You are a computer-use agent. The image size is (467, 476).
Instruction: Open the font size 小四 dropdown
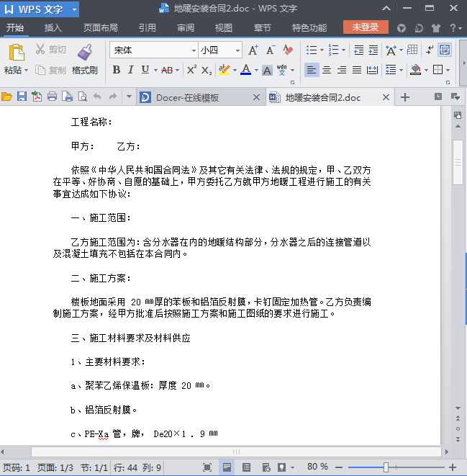[x=237, y=50]
